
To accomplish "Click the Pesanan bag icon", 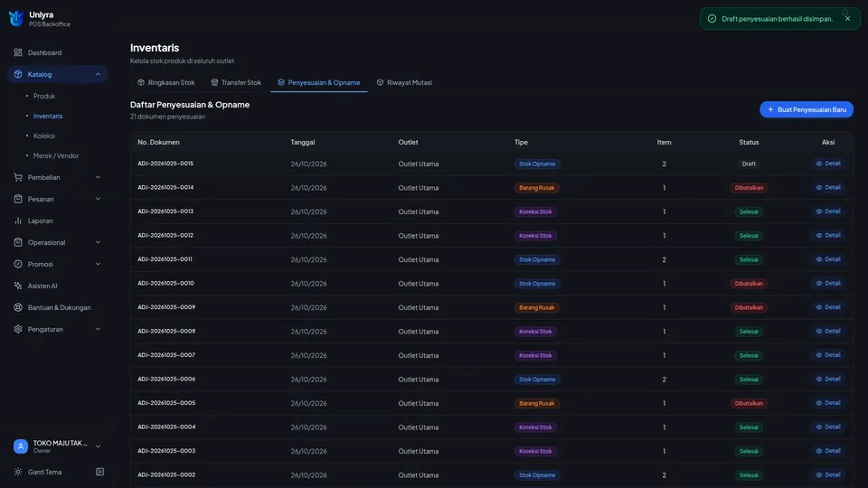I will pyautogui.click(x=18, y=199).
